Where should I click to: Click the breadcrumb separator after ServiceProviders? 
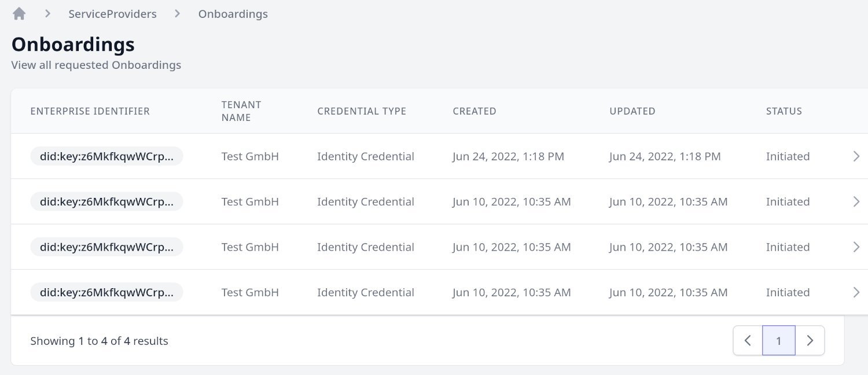click(x=176, y=13)
